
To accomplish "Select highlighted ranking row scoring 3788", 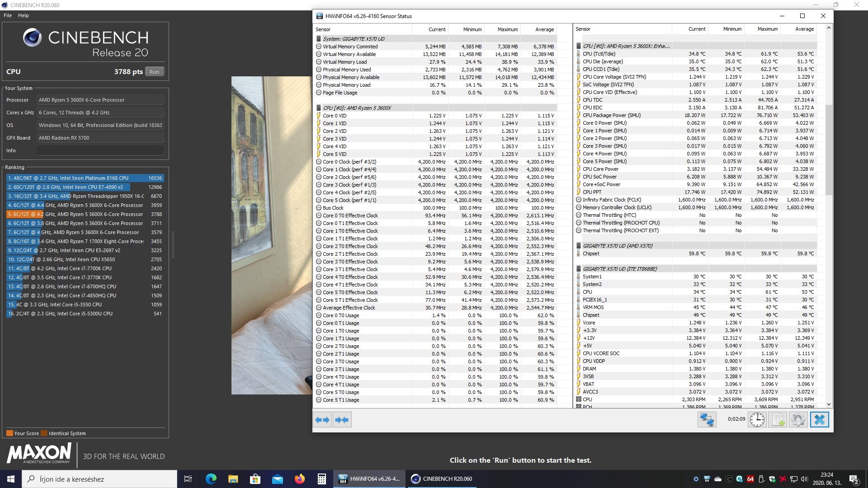I will (x=85, y=214).
